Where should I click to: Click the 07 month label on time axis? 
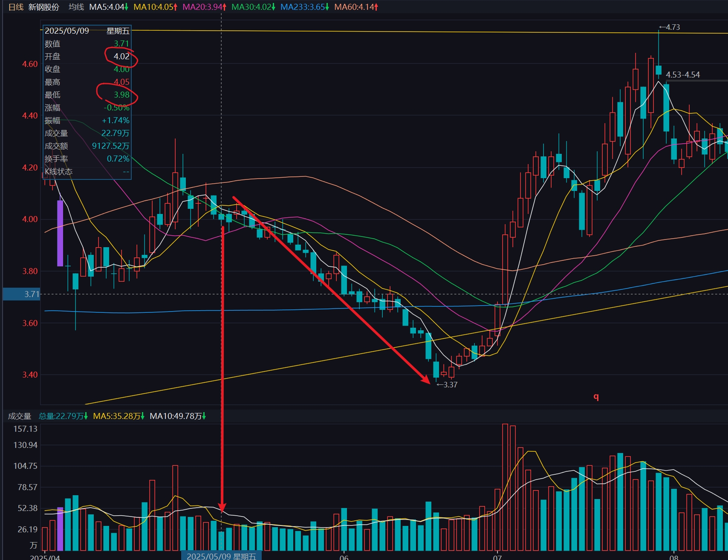click(x=497, y=557)
